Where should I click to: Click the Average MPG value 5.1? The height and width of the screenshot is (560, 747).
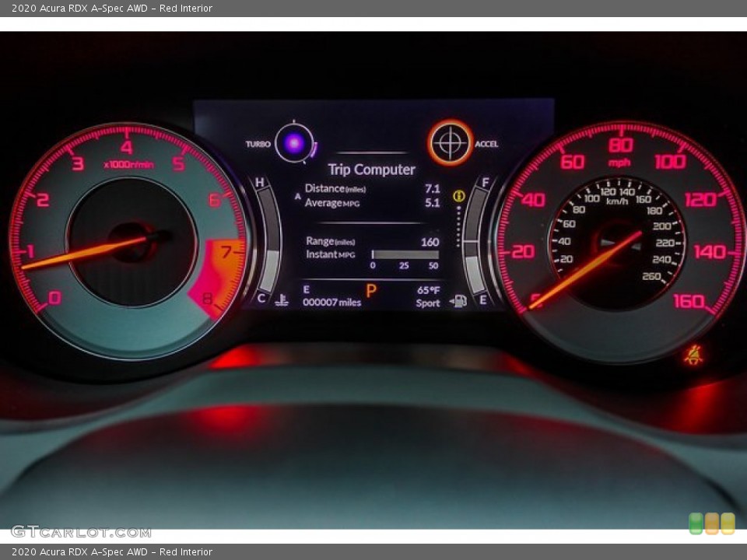pyautogui.click(x=433, y=203)
